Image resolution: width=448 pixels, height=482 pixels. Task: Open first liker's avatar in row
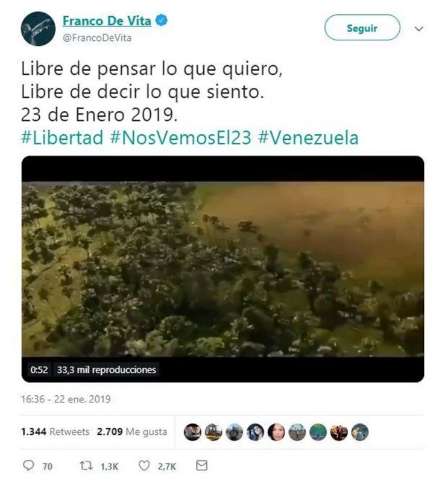click(192, 432)
